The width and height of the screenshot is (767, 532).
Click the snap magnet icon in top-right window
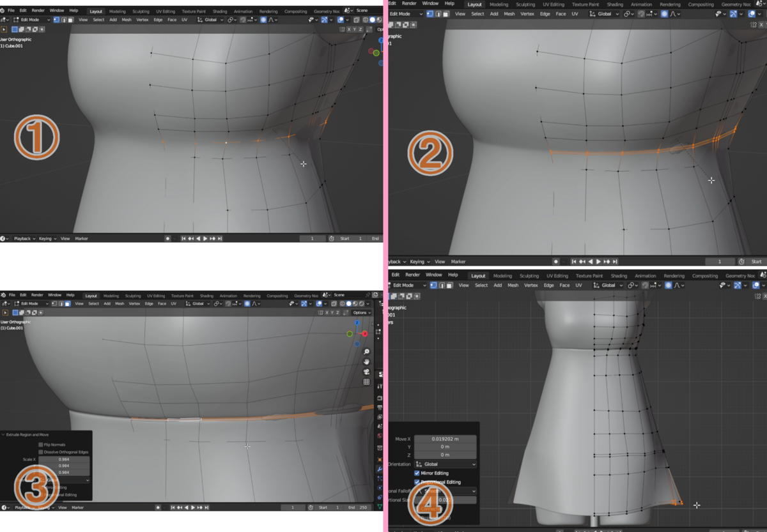(641, 14)
